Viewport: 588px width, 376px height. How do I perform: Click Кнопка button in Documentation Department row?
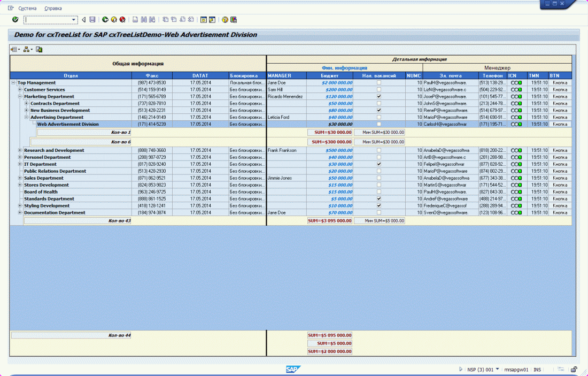coord(560,212)
